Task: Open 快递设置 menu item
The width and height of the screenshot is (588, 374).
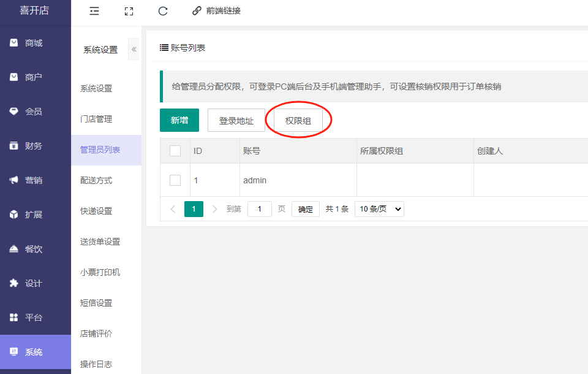Action: click(x=96, y=211)
